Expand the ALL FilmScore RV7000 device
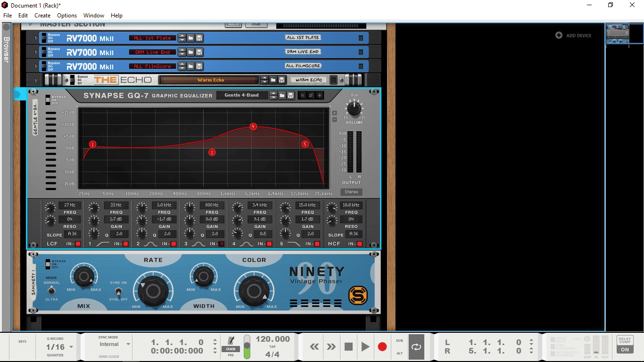This screenshot has height=362, width=644. (x=35, y=66)
